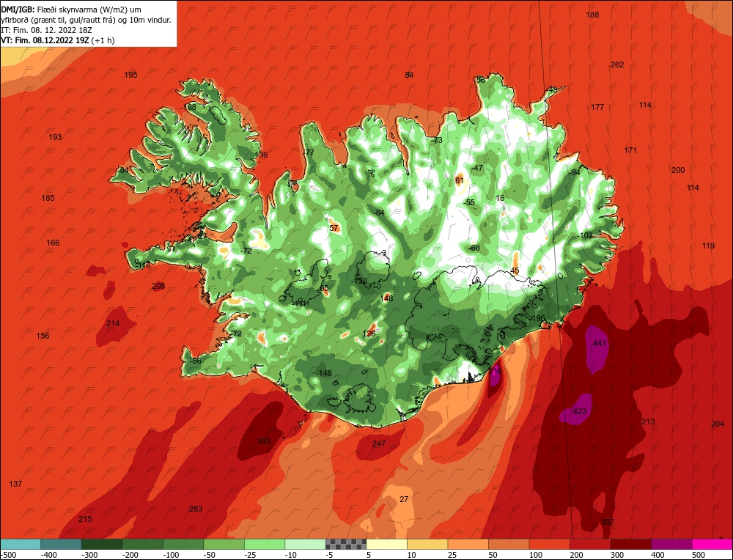Click the -72 value in west Iceland

click(x=246, y=251)
